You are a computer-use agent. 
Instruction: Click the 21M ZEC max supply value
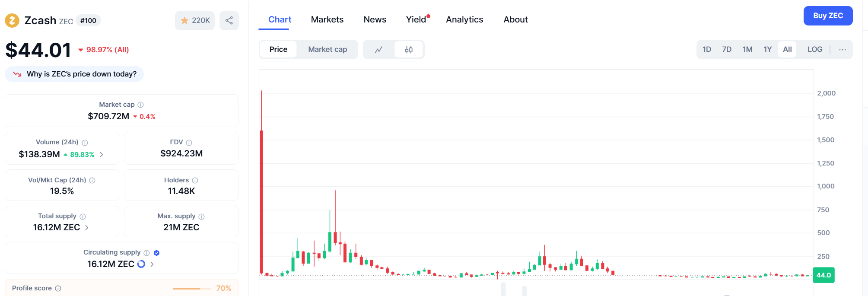pos(181,227)
